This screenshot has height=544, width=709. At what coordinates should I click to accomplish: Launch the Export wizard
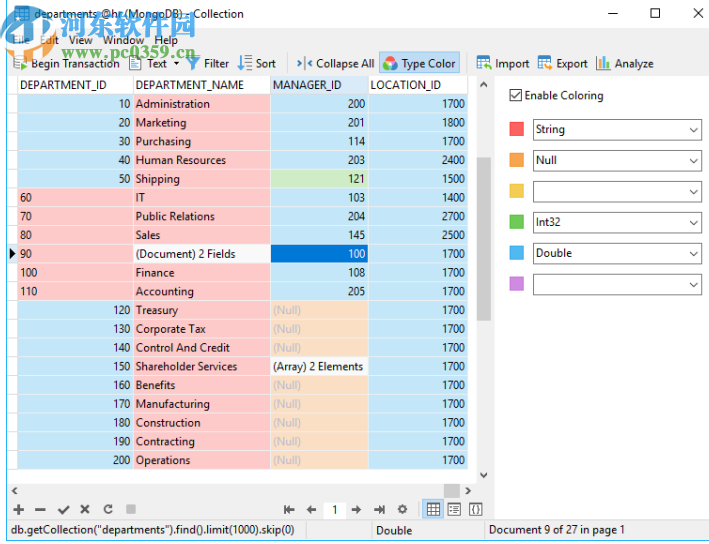pos(562,63)
